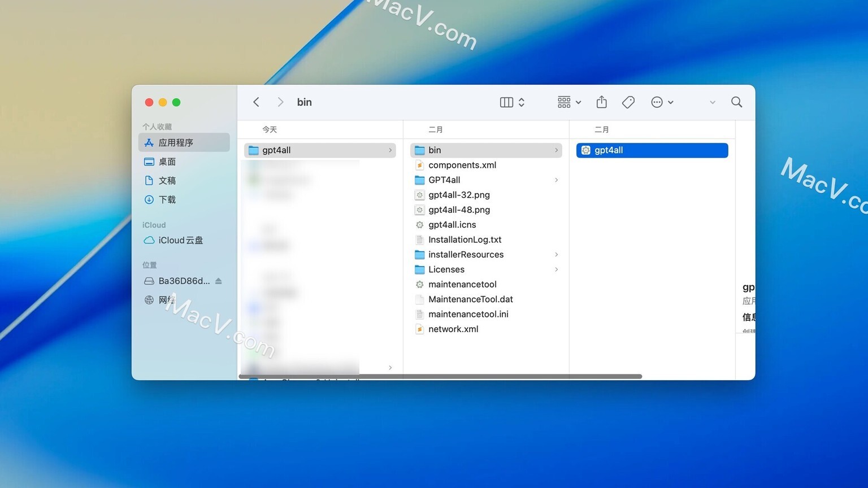Click the network globe sidebar icon
Screen dimensions: 868x488
[149, 300]
